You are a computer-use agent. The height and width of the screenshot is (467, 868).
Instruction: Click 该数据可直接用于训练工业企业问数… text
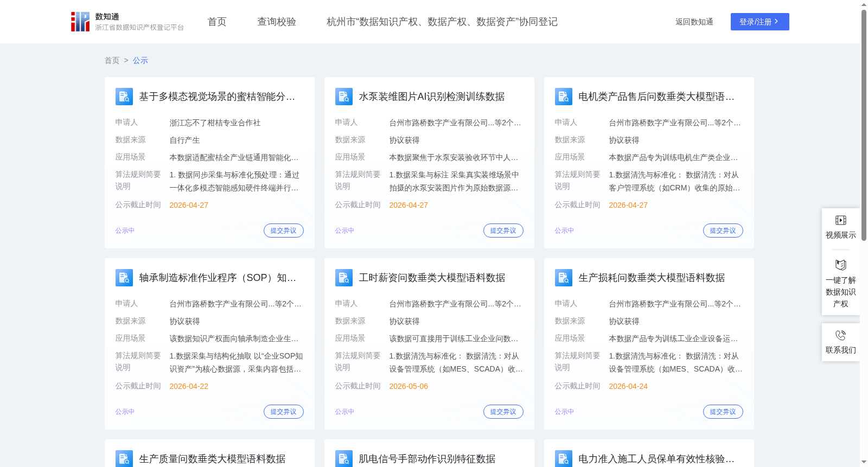coord(454,338)
